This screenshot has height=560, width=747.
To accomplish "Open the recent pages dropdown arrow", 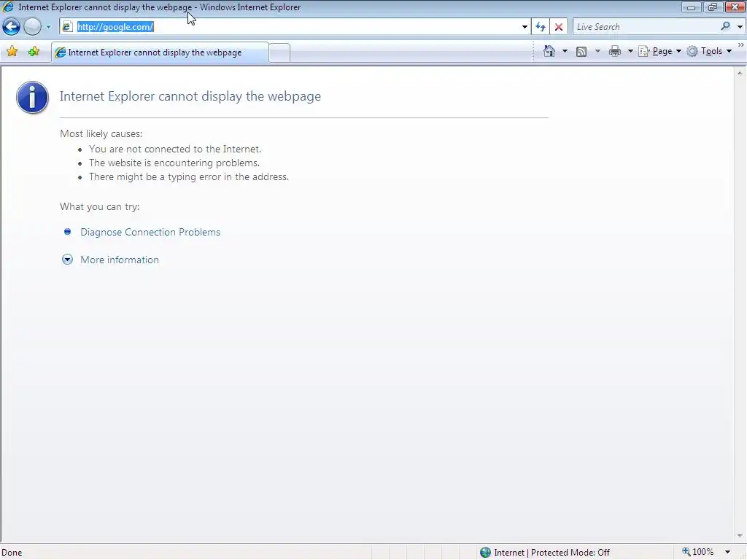I will (x=48, y=27).
